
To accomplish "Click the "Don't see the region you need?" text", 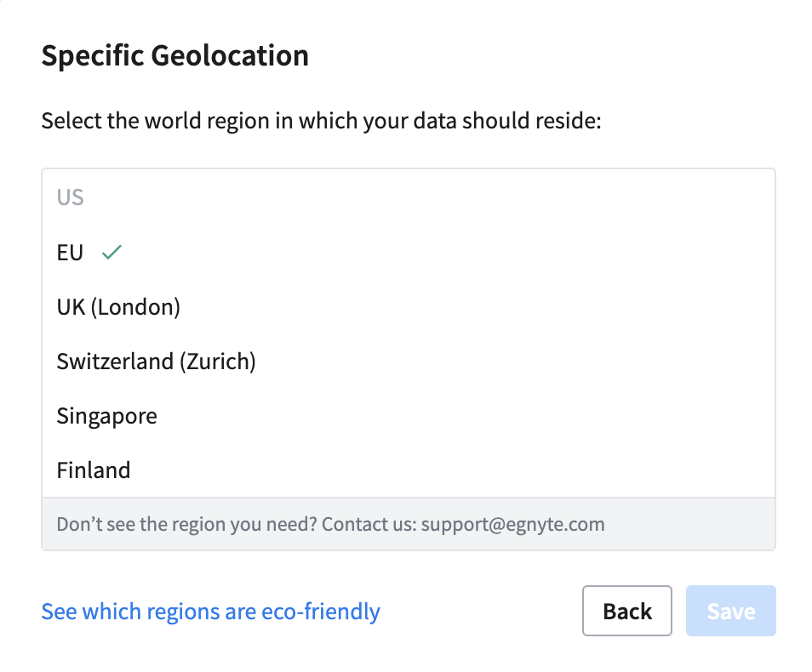I will [187, 524].
